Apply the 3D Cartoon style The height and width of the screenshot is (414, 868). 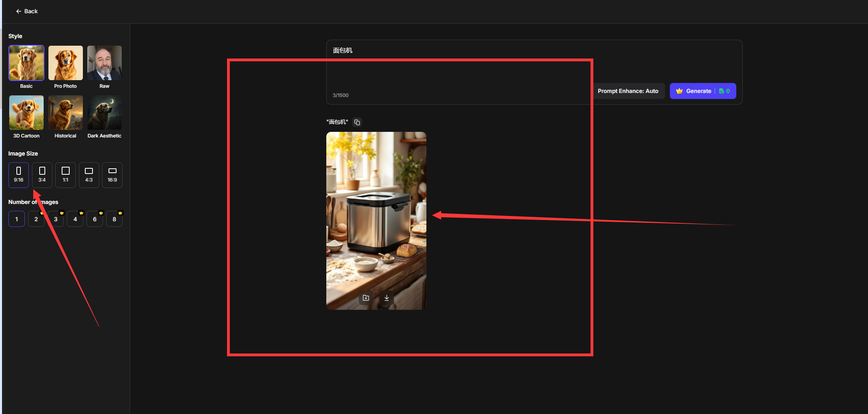coord(26,113)
